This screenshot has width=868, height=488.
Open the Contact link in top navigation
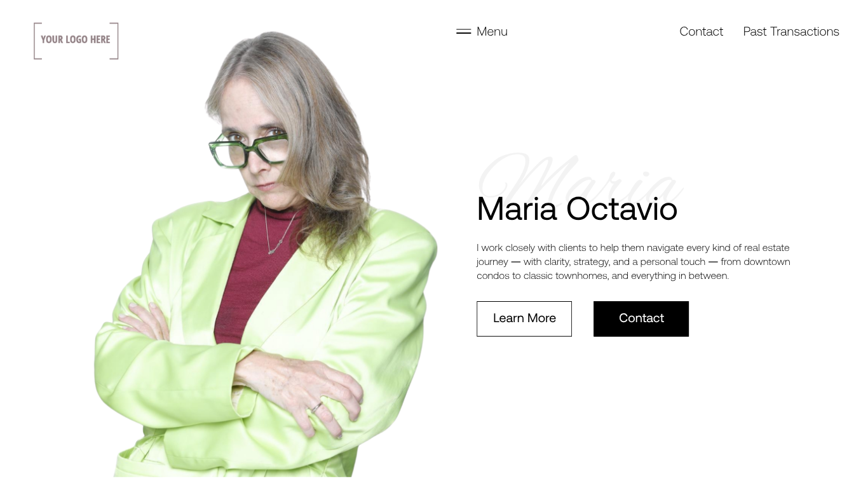701,31
